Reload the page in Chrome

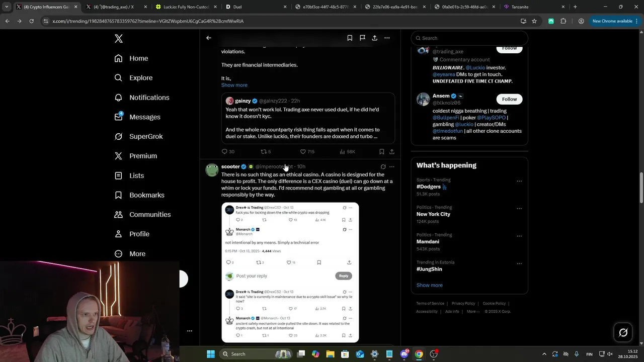tap(31, 21)
